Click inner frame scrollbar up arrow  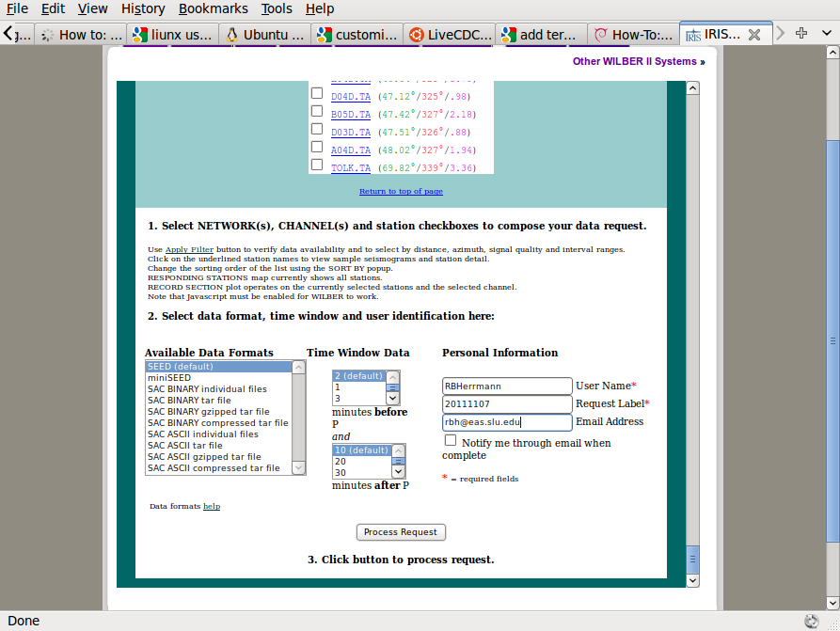[x=692, y=88]
